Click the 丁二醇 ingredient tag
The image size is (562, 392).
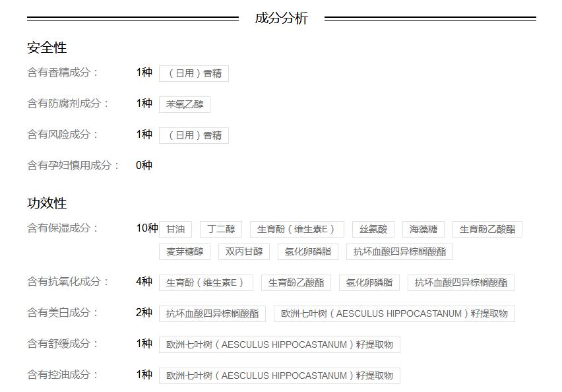tap(220, 229)
